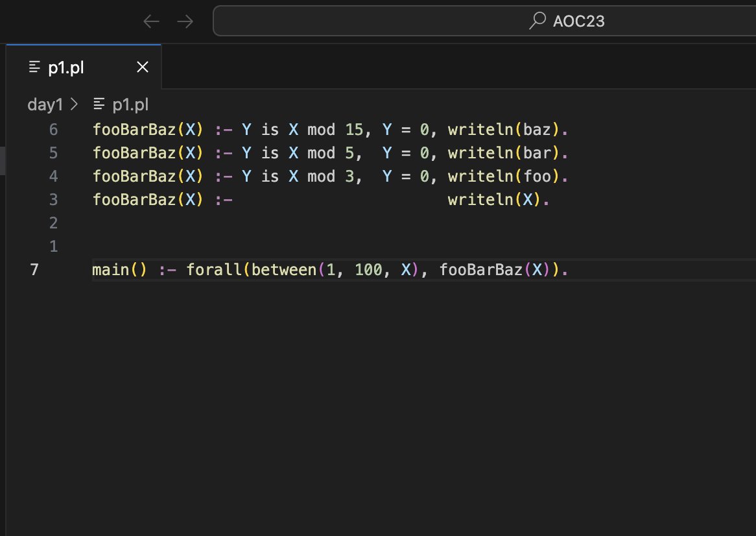The width and height of the screenshot is (756, 536).
Task: Click 'between' in the main clause
Action: click(x=284, y=270)
